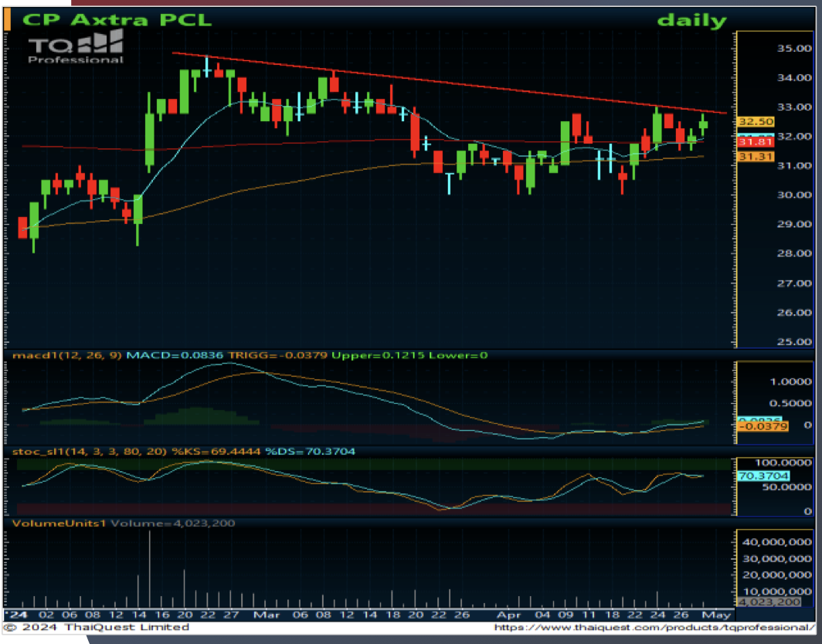
Task: Click the MACD=0.0836 value readout
Action: pos(177,355)
